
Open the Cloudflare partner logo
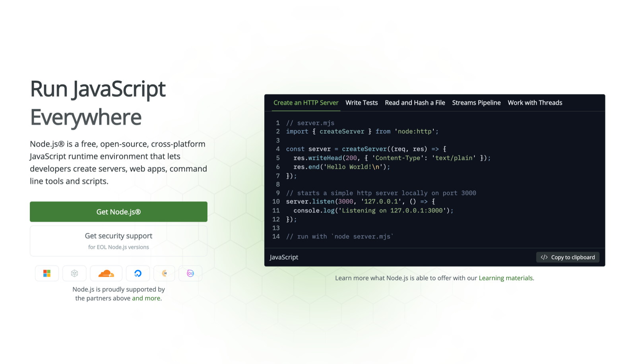(x=106, y=273)
